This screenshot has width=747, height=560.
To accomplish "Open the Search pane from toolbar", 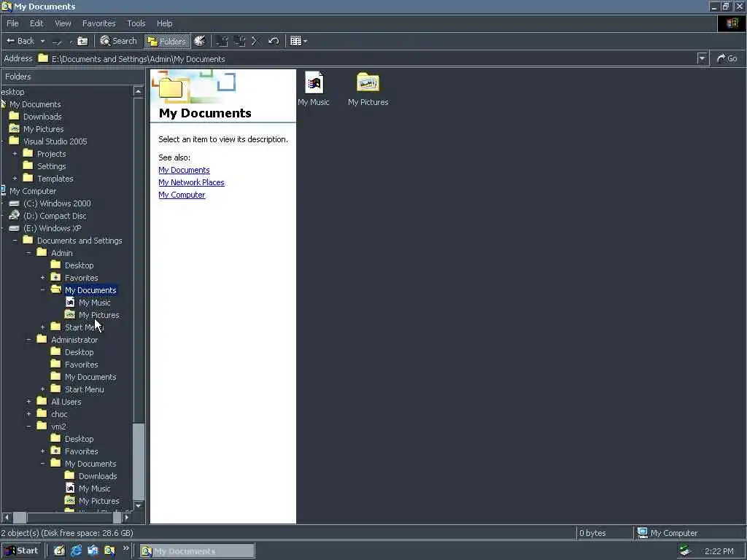I will click(x=119, y=41).
